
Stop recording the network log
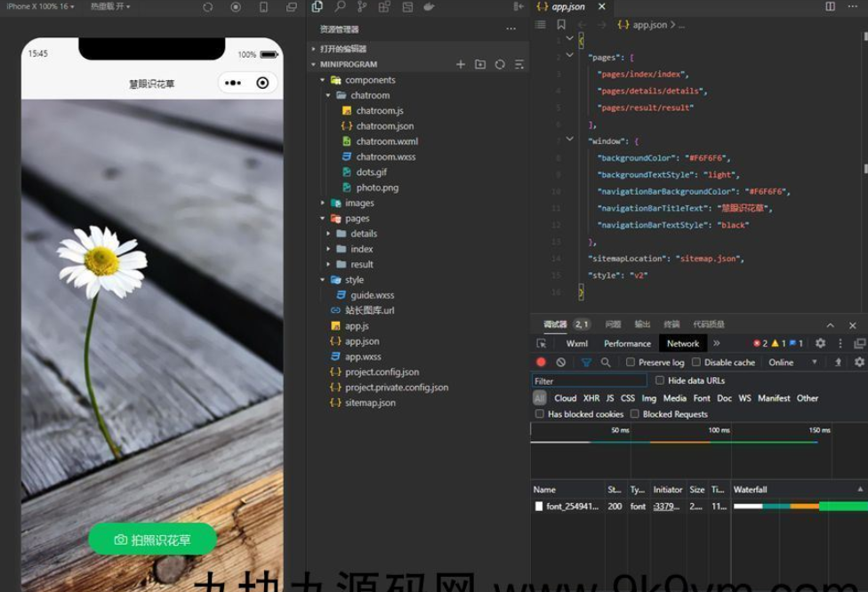[x=541, y=363]
